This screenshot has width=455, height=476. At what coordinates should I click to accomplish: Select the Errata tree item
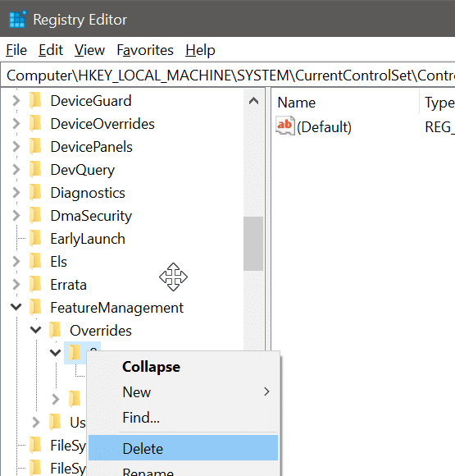[x=69, y=285]
